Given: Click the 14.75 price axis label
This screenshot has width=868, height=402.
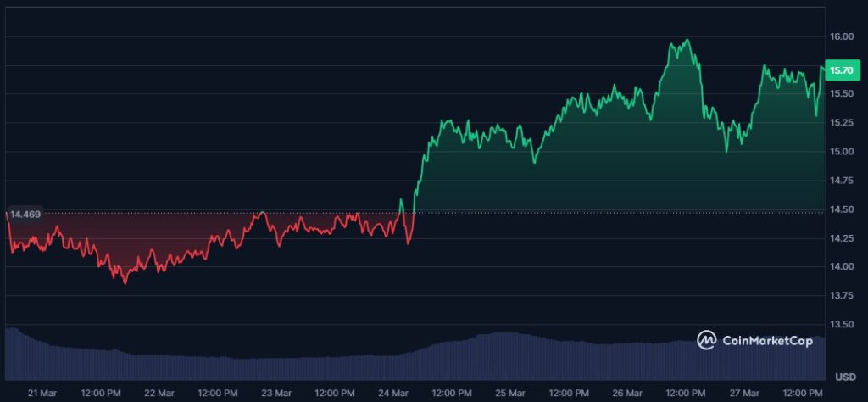Looking at the screenshot, I should pyautogui.click(x=844, y=181).
